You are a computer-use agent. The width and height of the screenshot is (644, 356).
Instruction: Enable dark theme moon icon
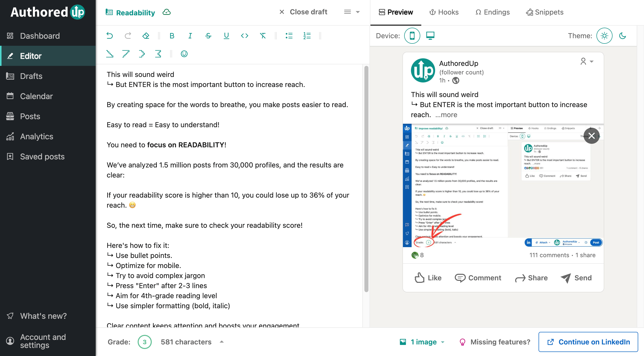623,36
